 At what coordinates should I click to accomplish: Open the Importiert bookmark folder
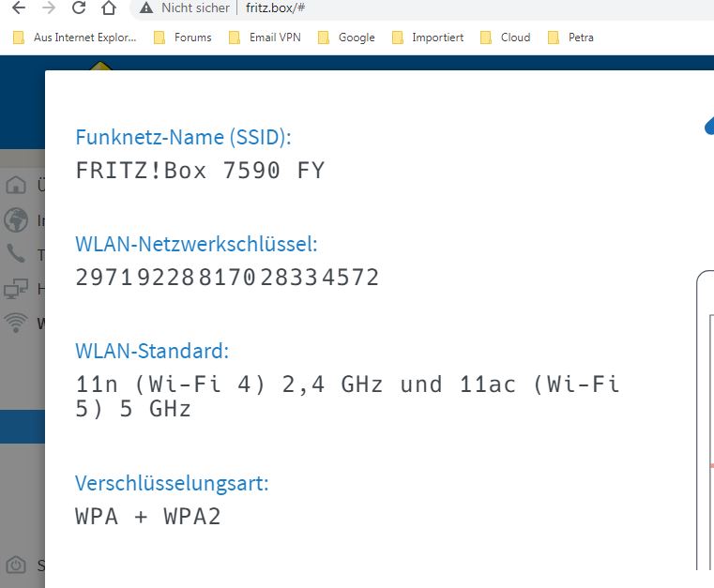428,38
